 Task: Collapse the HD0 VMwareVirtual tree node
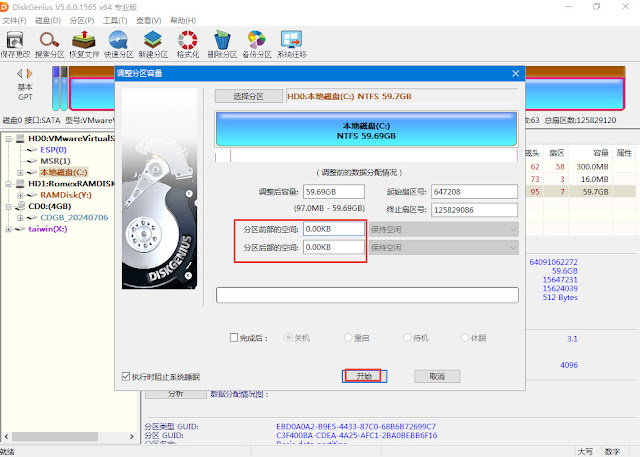(8, 139)
